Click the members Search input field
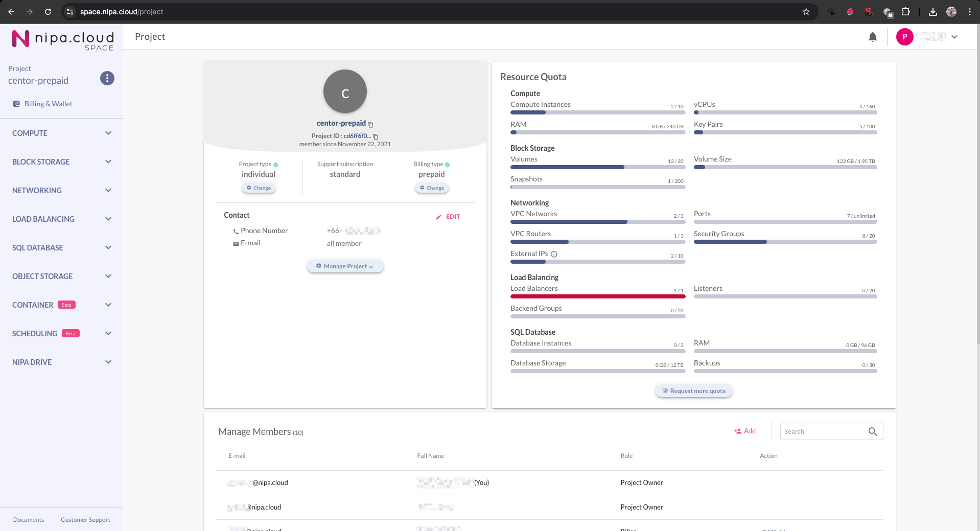 pos(823,431)
